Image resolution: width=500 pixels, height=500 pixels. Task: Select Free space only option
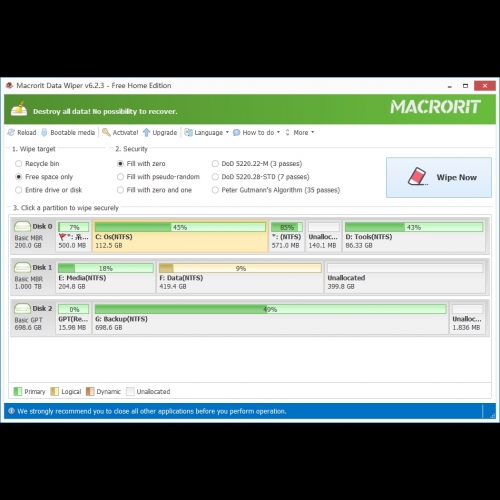[x=44, y=177]
